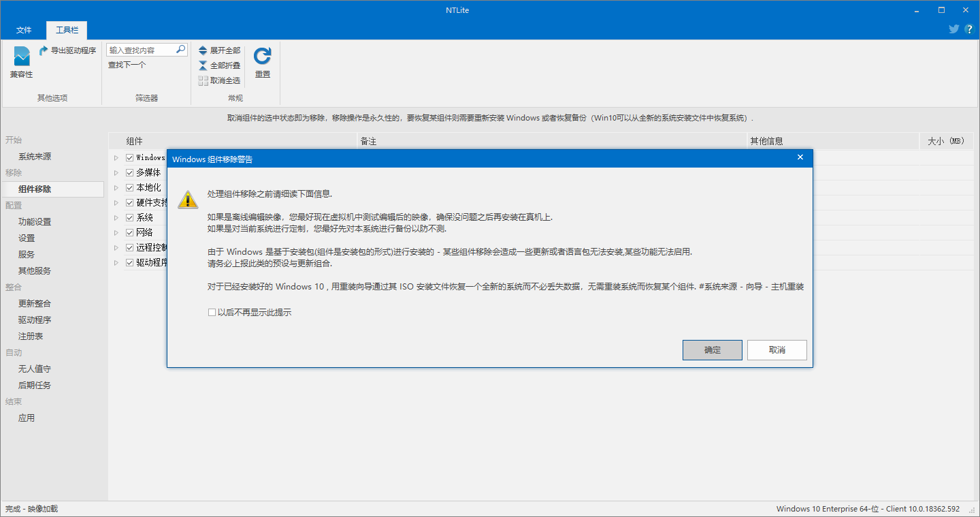Viewport: 980px width, 517px height.
Task: Dismiss the warning with 取消 button
Action: 777,350
